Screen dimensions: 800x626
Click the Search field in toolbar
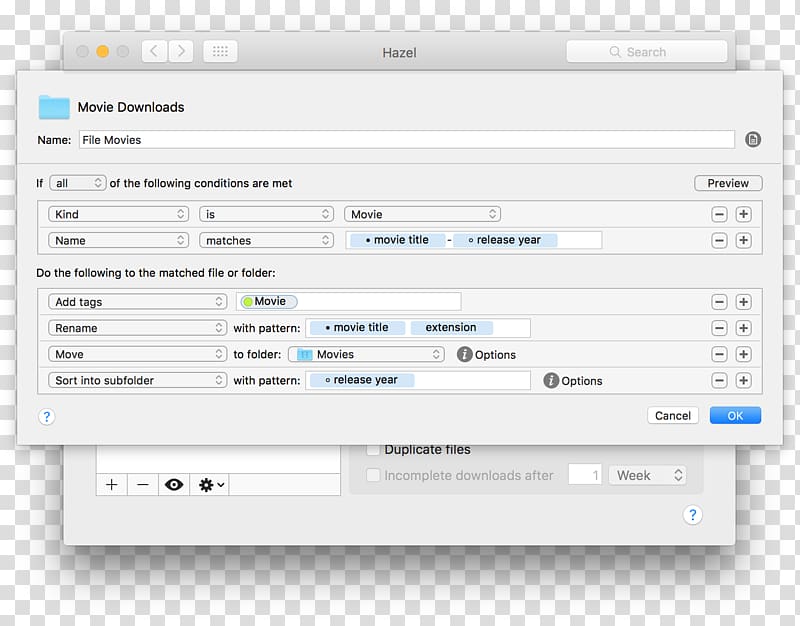tap(646, 52)
